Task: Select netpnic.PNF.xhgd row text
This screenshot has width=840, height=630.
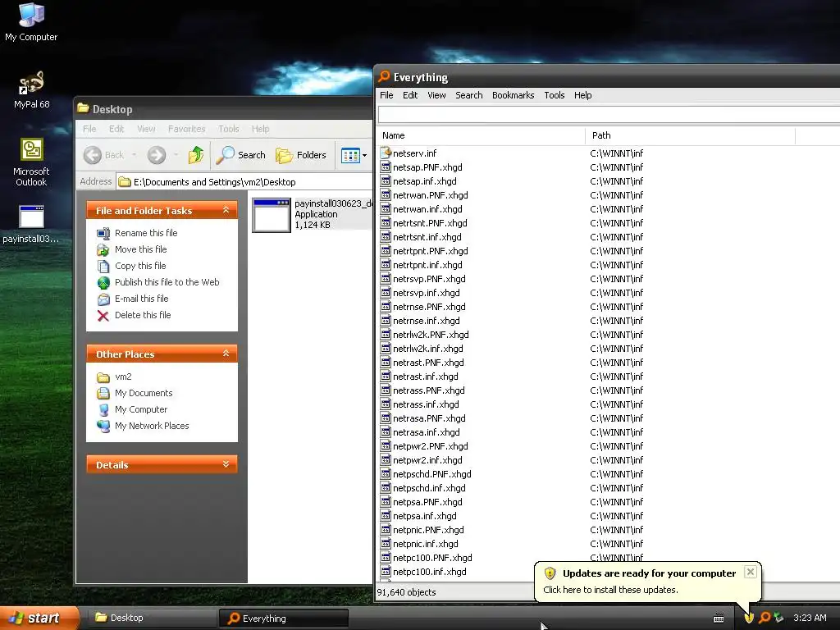Action: tap(428, 530)
